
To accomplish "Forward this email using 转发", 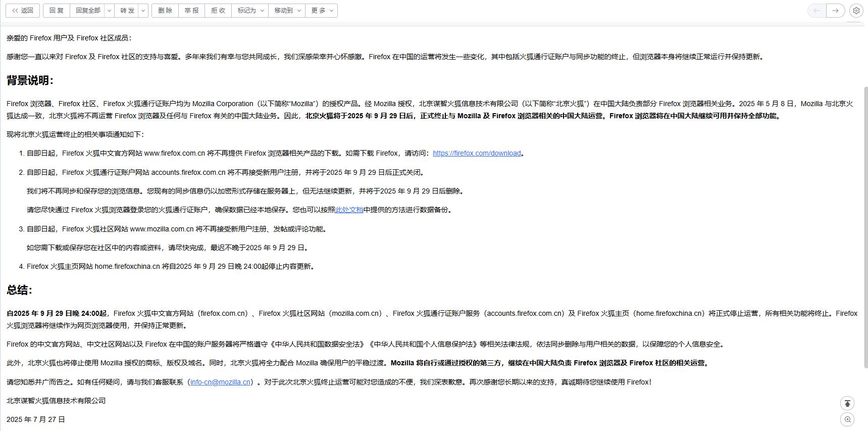I will pos(127,11).
